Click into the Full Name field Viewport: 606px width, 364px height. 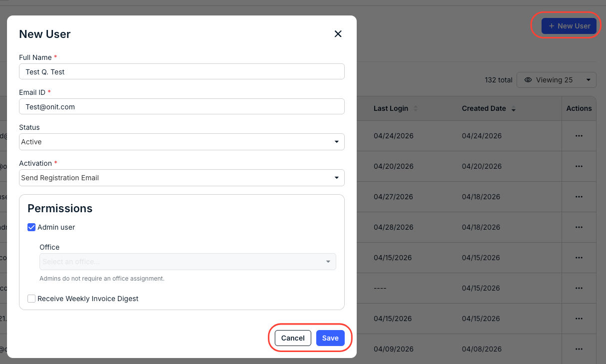pos(182,71)
